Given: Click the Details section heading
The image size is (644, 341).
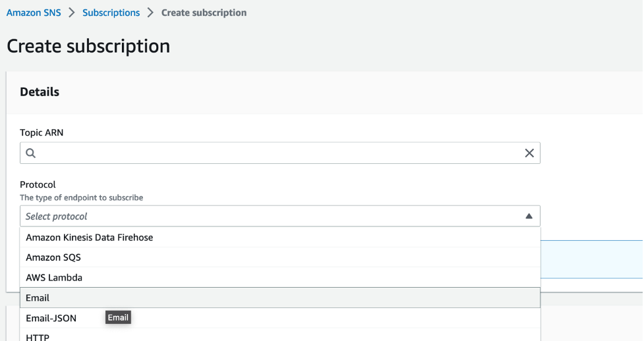Looking at the screenshot, I should point(40,92).
